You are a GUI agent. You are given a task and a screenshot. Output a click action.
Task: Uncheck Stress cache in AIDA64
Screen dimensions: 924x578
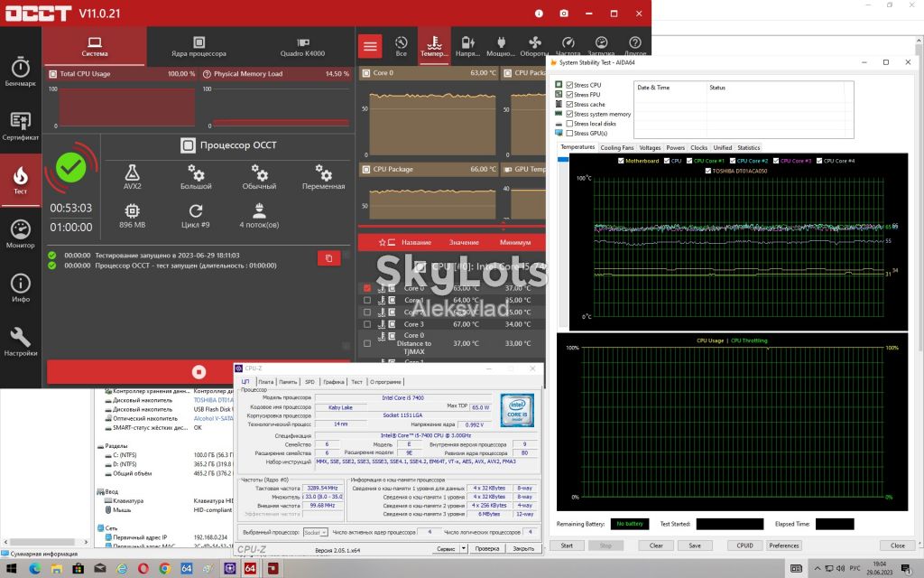pyautogui.click(x=569, y=105)
